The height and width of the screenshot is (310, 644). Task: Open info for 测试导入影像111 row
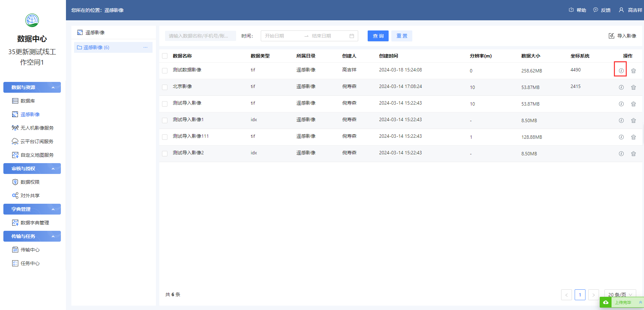click(621, 137)
